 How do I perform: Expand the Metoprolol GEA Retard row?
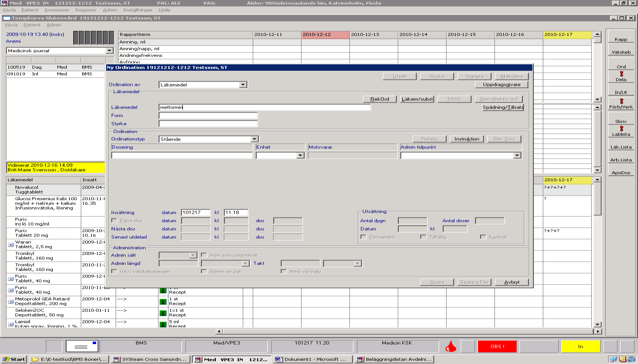click(10, 302)
